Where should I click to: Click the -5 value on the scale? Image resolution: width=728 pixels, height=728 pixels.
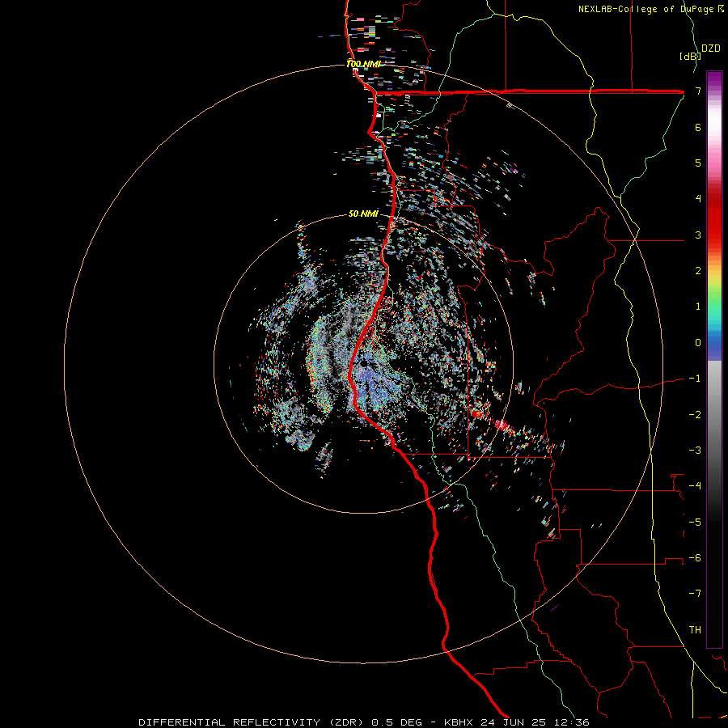coord(695,523)
